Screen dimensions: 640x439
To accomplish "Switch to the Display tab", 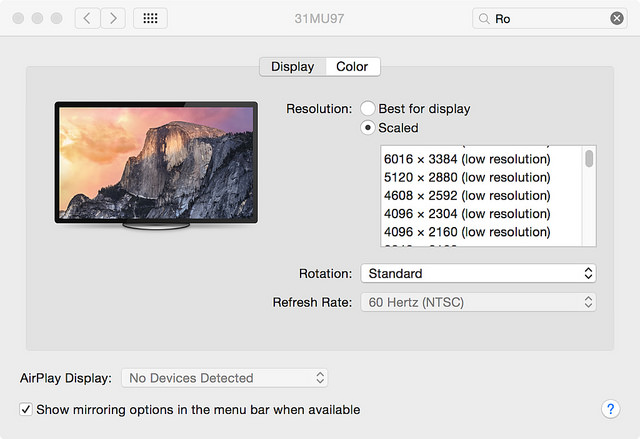I will pyautogui.click(x=292, y=67).
